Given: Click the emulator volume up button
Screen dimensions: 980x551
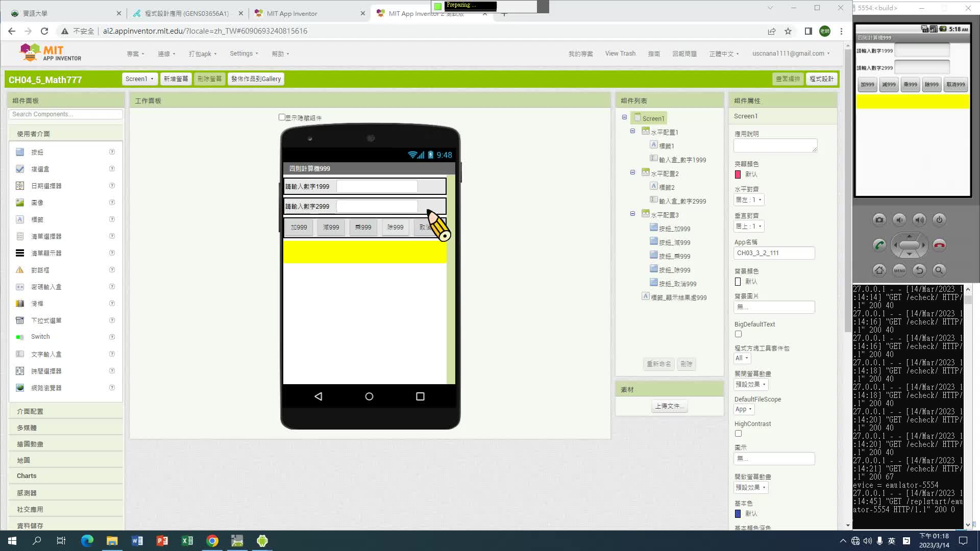Looking at the screenshot, I should (919, 220).
